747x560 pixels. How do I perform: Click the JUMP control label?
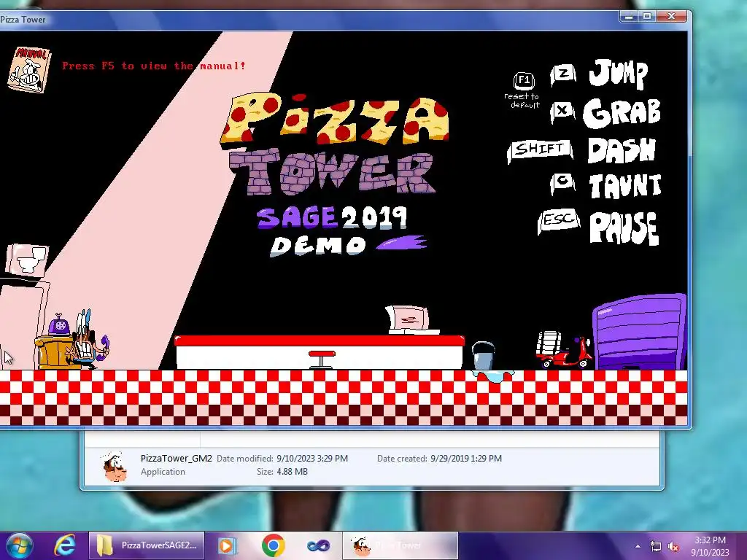(x=619, y=74)
